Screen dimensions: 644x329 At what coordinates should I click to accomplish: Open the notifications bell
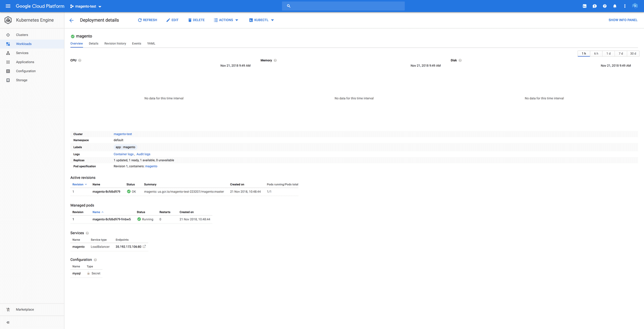[x=615, y=6]
